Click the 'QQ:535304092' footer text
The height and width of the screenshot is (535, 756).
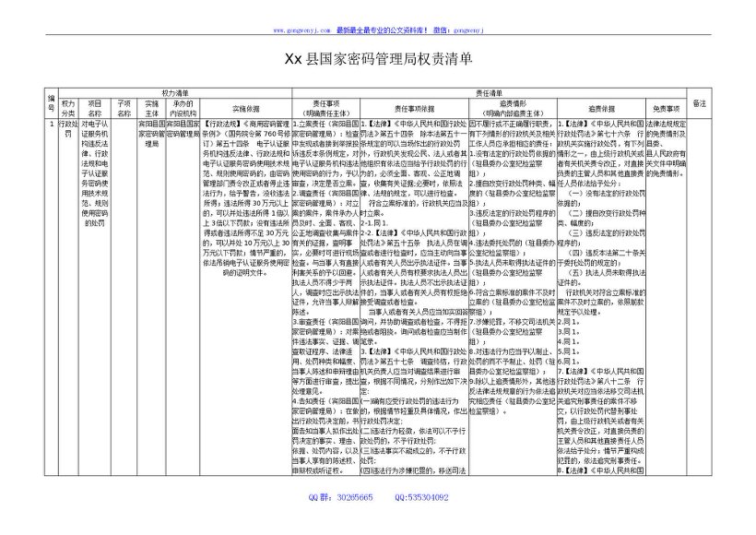pos(421,497)
